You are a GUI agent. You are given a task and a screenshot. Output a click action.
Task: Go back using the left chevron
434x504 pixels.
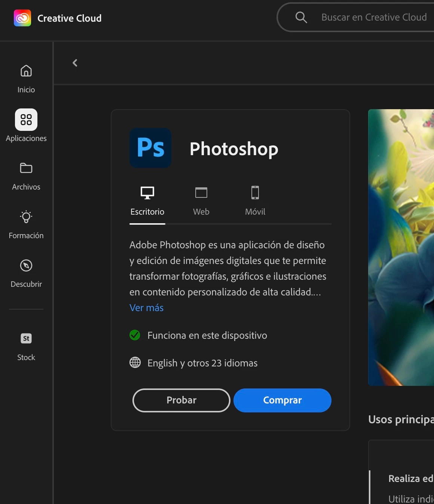click(x=75, y=63)
